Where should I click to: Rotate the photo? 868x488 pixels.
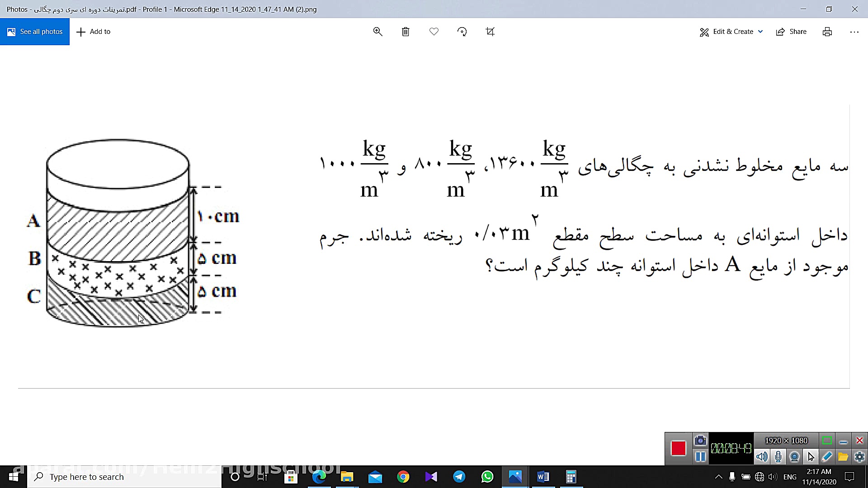(462, 32)
